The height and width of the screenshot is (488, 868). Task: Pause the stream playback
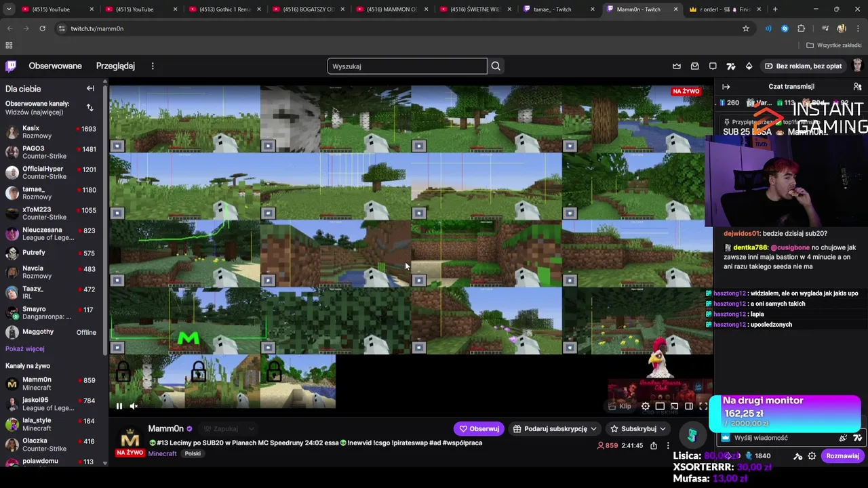119,406
